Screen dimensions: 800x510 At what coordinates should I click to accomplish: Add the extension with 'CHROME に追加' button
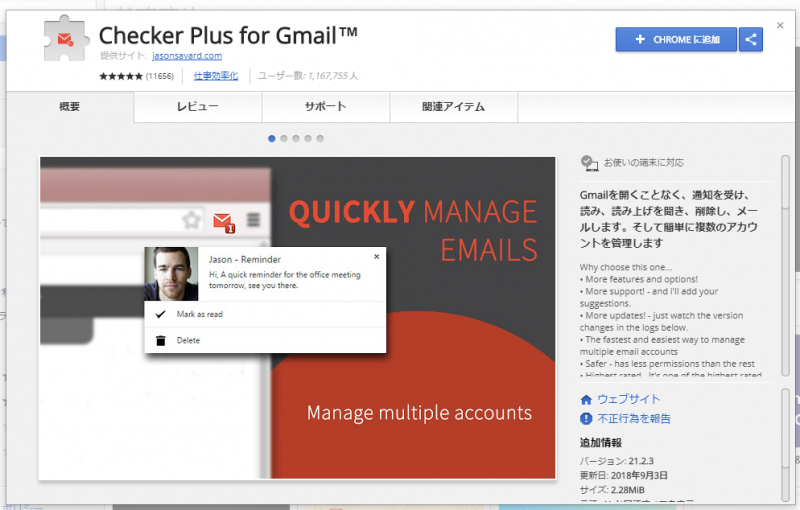[x=676, y=40]
